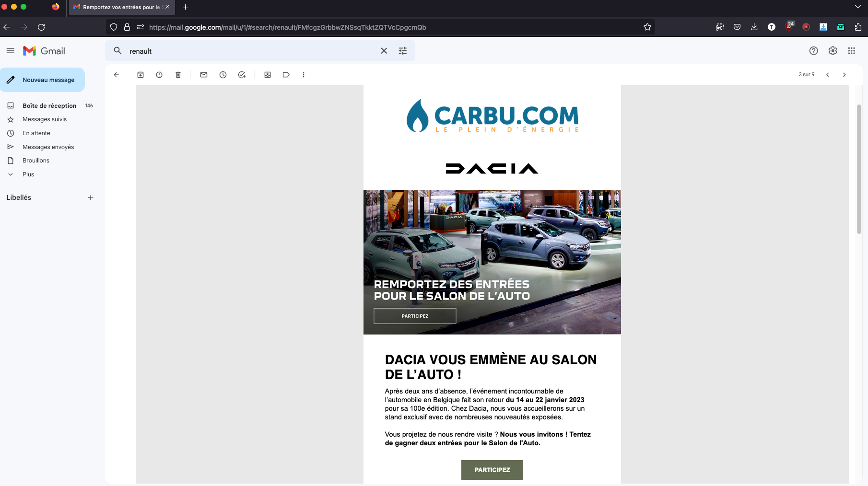Show the older message arrow
The height and width of the screenshot is (486, 868).
tap(845, 75)
